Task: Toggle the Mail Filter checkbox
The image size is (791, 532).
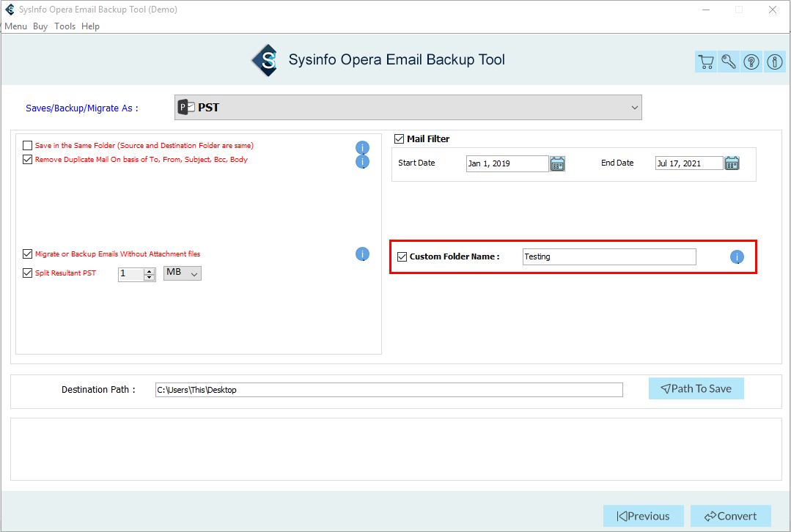Action: coord(400,139)
